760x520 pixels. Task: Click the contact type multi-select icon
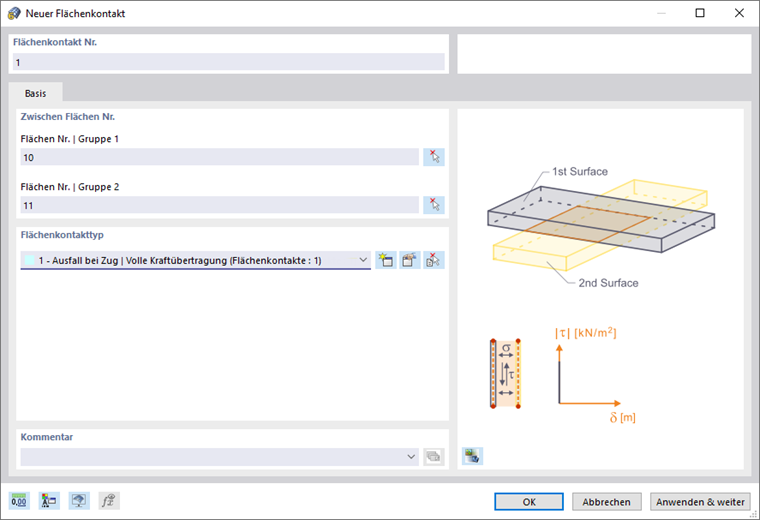[x=434, y=260]
